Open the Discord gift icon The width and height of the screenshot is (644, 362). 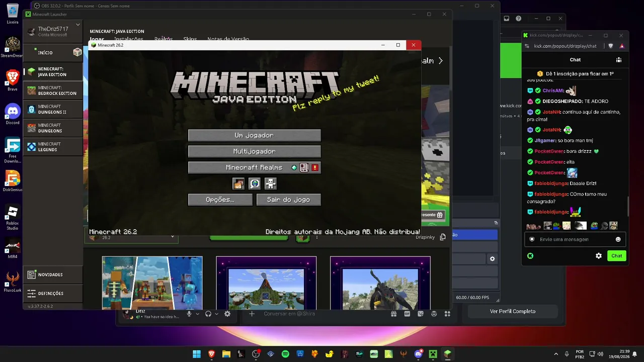(x=394, y=314)
